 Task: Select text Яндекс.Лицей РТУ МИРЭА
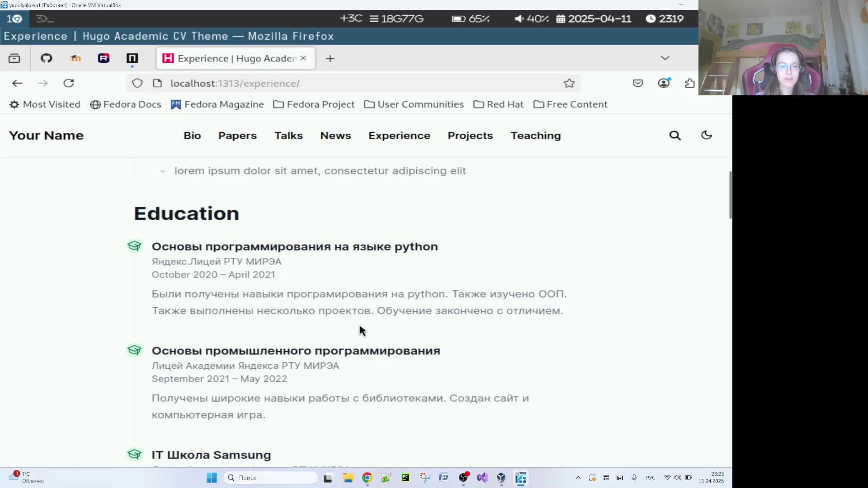217,262
